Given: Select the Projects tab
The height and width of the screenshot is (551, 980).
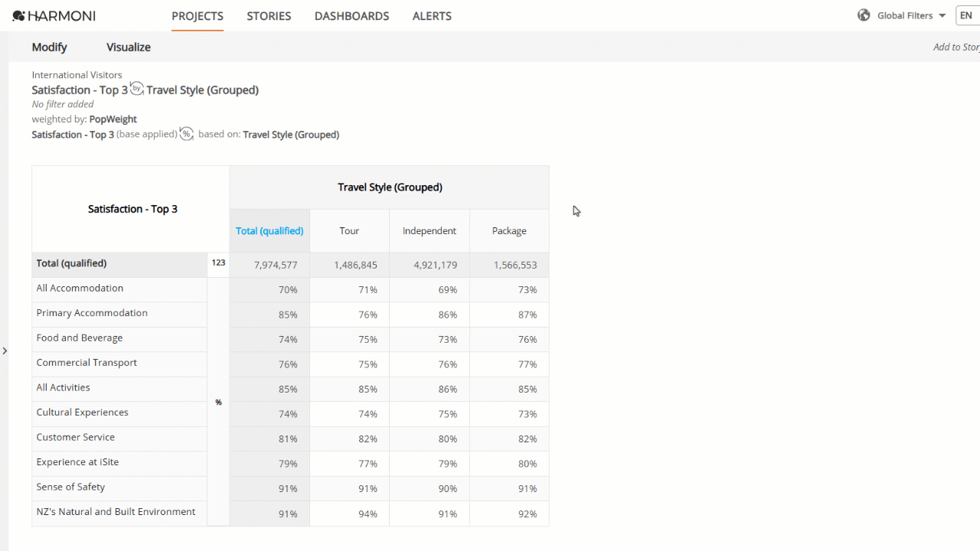Looking at the screenshot, I should 198,16.
